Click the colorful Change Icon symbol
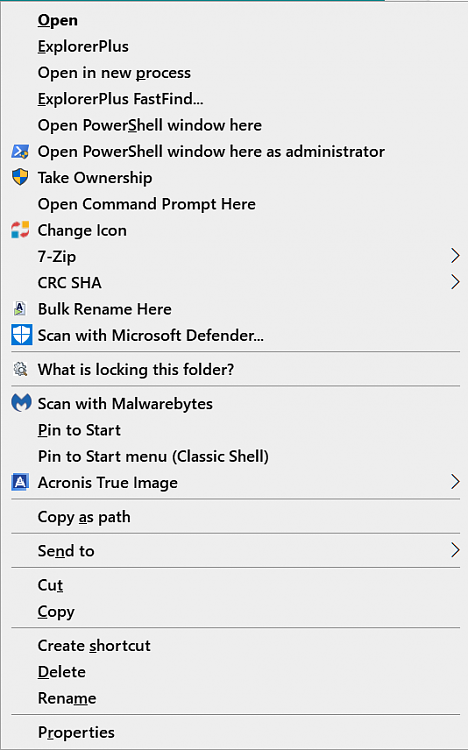This screenshot has width=468, height=750. click(20, 230)
